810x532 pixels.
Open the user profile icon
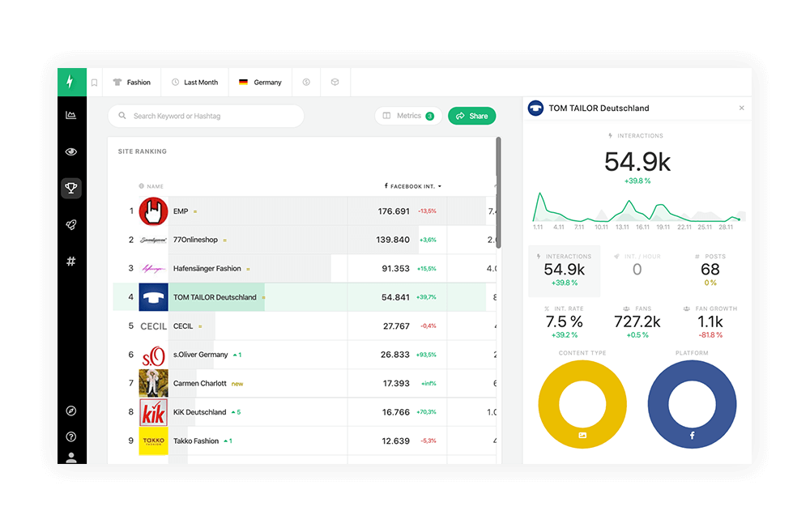tap(71, 458)
